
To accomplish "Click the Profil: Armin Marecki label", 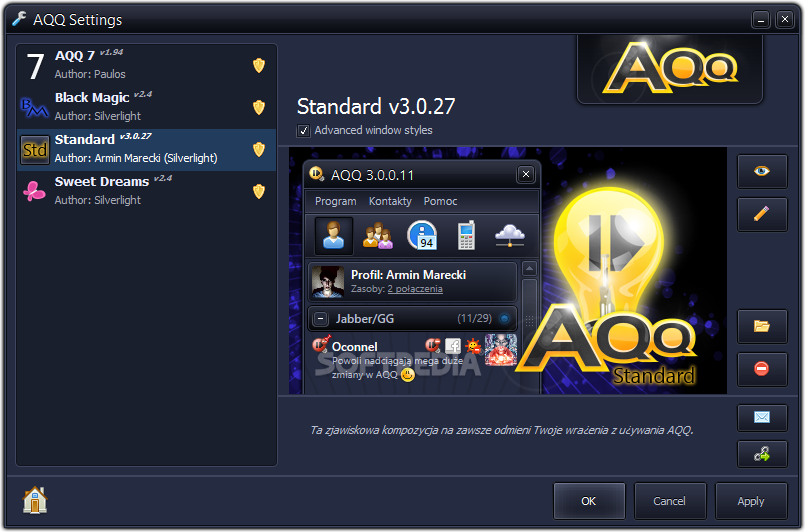I will tap(408, 275).
